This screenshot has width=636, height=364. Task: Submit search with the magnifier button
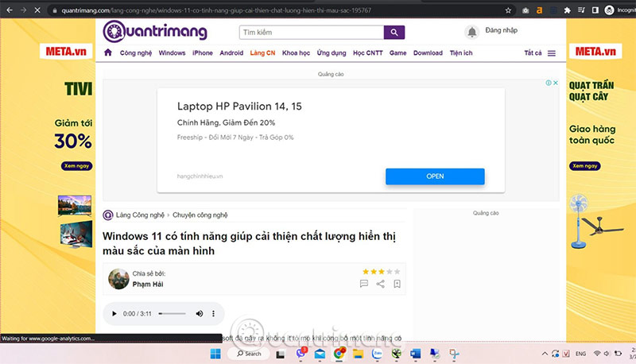(x=394, y=33)
